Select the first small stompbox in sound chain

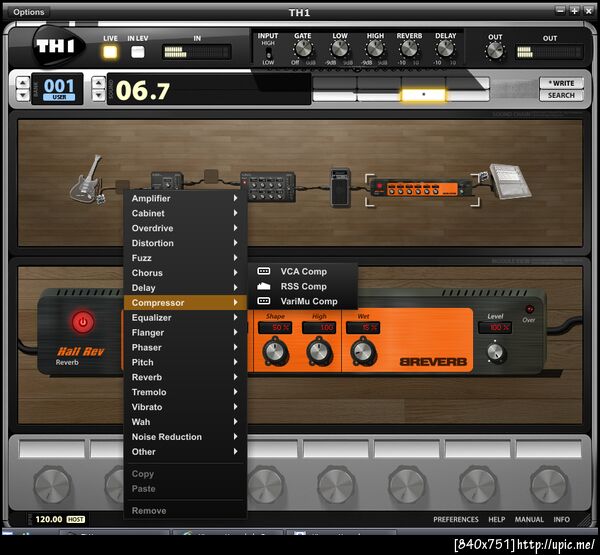click(167, 180)
